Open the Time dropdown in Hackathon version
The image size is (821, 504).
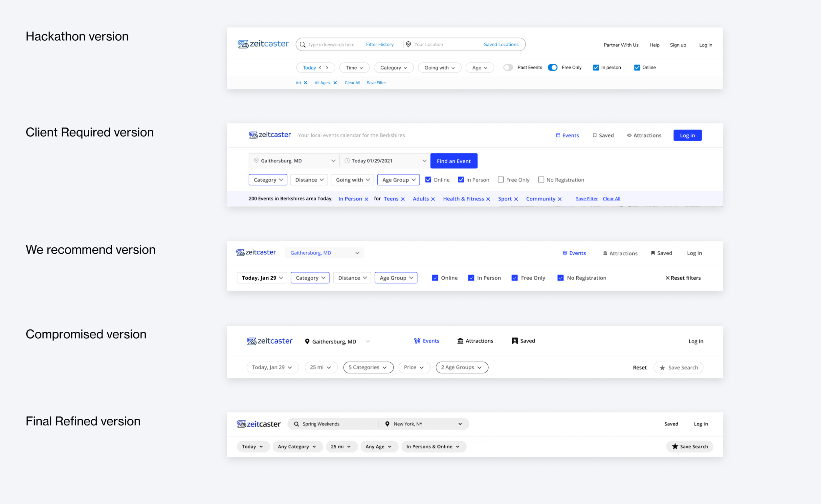coord(354,68)
